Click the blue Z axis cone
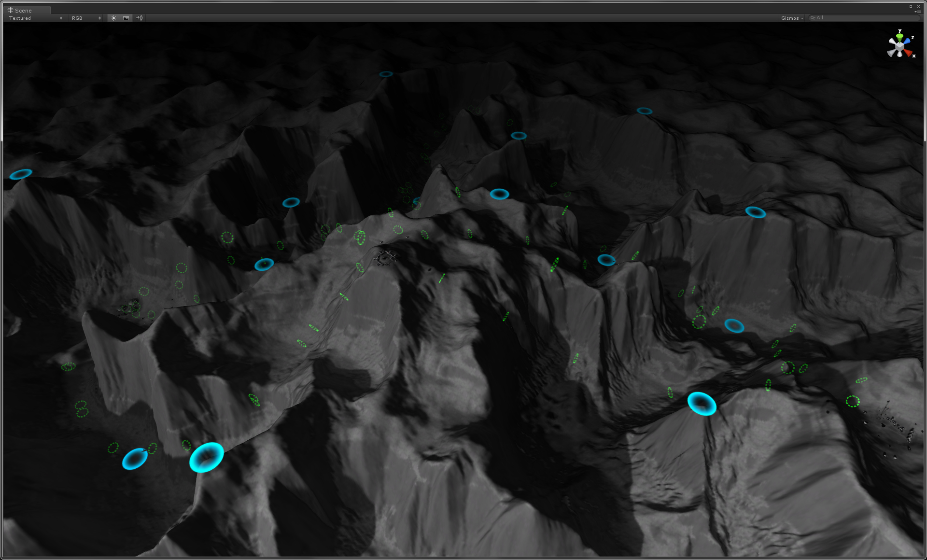The image size is (927, 560). [x=907, y=41]
